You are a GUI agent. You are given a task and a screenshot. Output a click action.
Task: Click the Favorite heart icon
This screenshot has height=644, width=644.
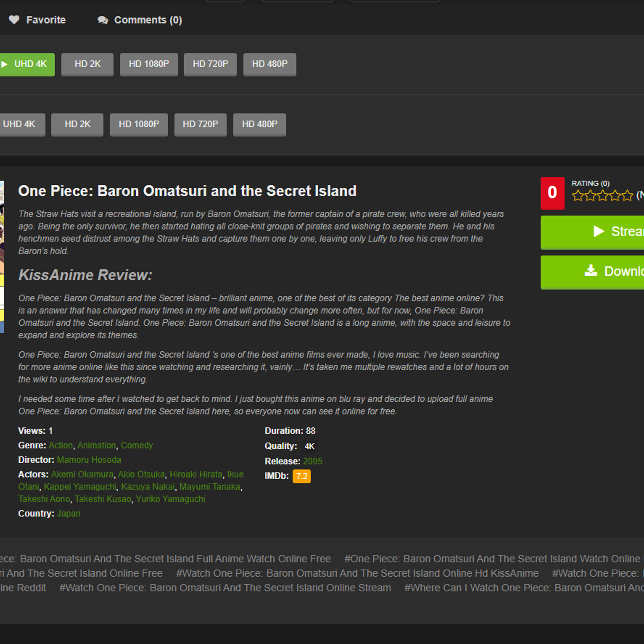[14, 20]
